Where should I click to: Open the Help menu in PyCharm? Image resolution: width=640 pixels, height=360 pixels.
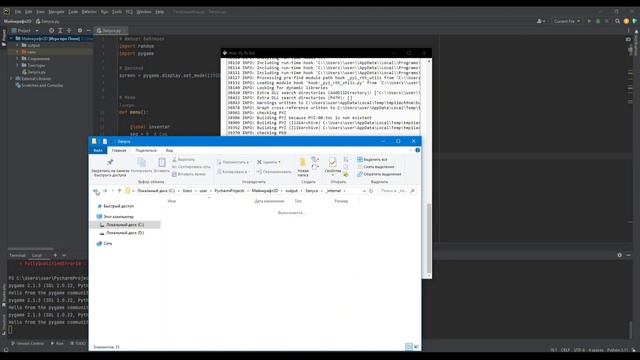click(160, 12)
